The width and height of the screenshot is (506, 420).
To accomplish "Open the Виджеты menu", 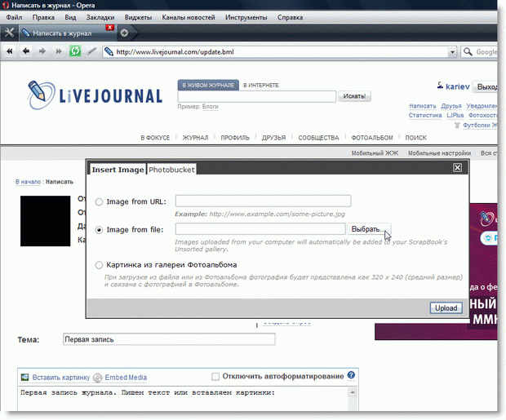I will coord(138,17).
